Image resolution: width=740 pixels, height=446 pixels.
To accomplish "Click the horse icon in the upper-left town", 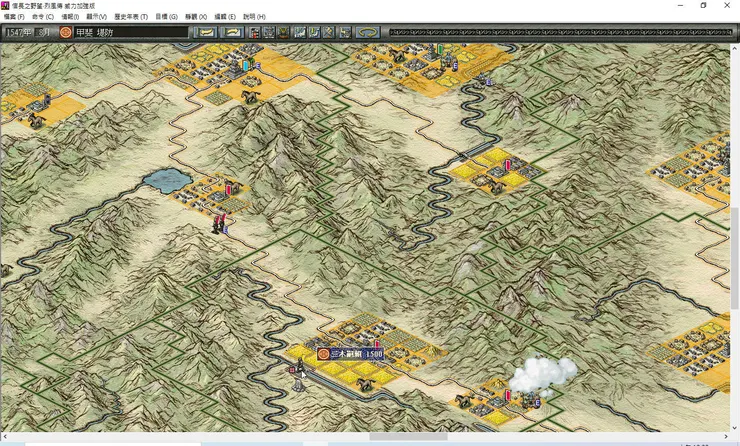I will [35, 121].
